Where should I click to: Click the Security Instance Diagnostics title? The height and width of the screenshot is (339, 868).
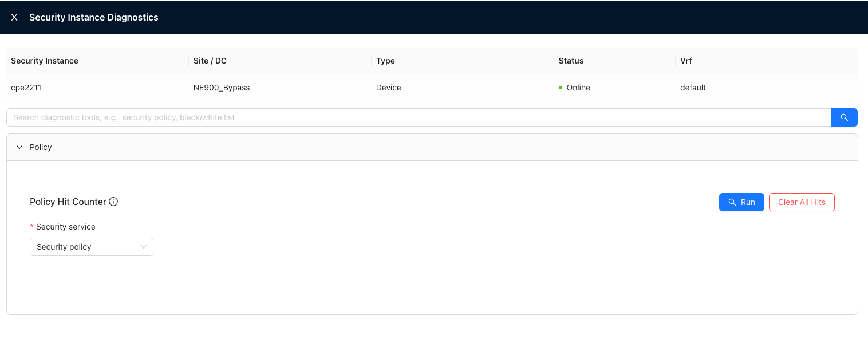[94, 17]
